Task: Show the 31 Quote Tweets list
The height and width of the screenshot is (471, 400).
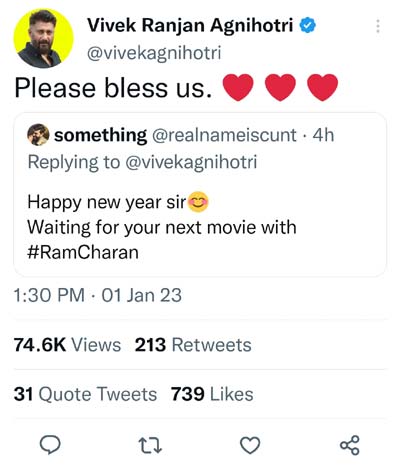Action: (x=85, y=394)
